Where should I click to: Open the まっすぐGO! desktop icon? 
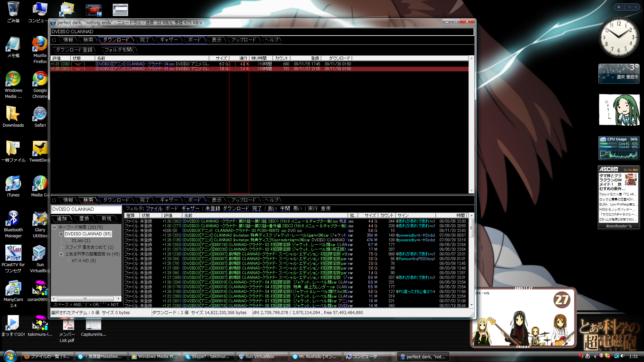(13, 326)
